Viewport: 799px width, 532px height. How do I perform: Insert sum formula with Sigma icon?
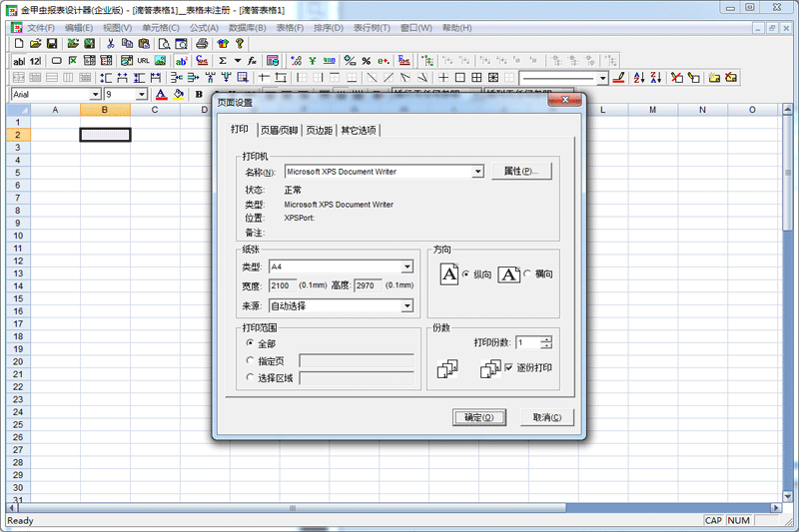tap(223, 61)
